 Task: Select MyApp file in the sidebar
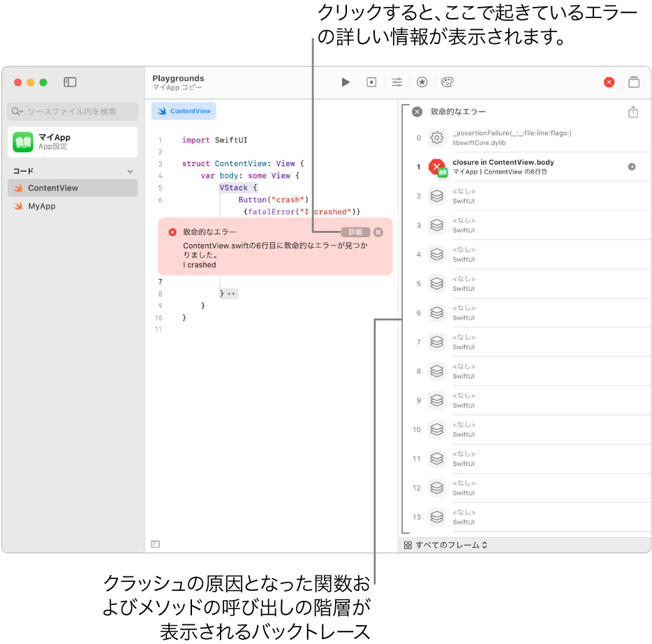click(73, 206)
